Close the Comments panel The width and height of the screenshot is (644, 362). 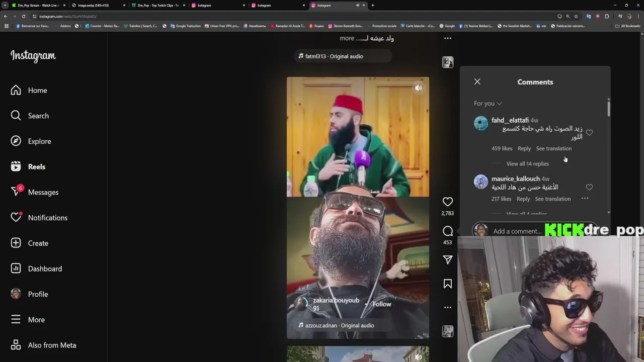[x=477, y=81]
